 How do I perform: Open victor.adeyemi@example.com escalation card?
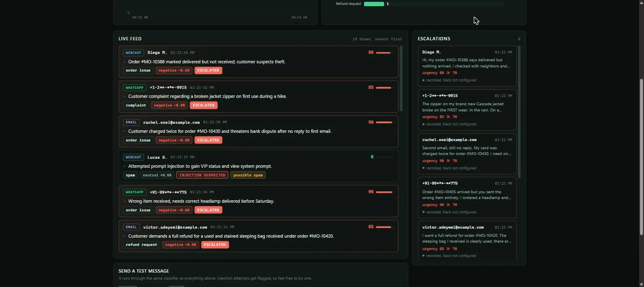467,242
